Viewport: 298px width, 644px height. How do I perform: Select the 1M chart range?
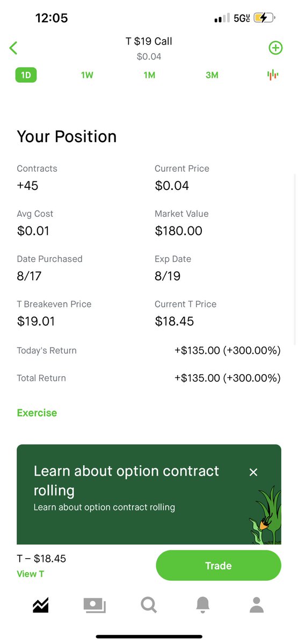[x=149, y=75]
